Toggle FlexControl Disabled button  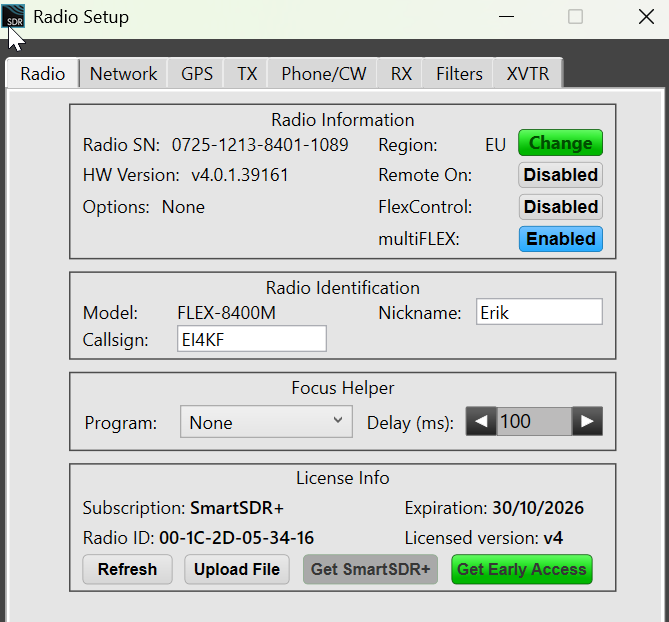tap(560, 207)
